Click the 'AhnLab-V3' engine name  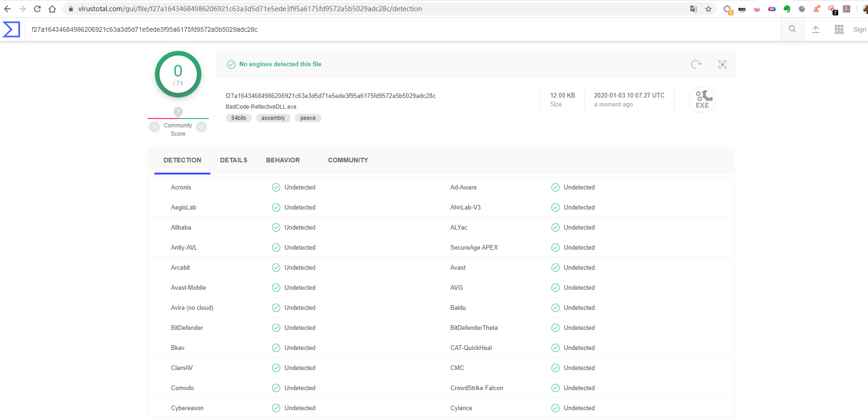point(465,207)
